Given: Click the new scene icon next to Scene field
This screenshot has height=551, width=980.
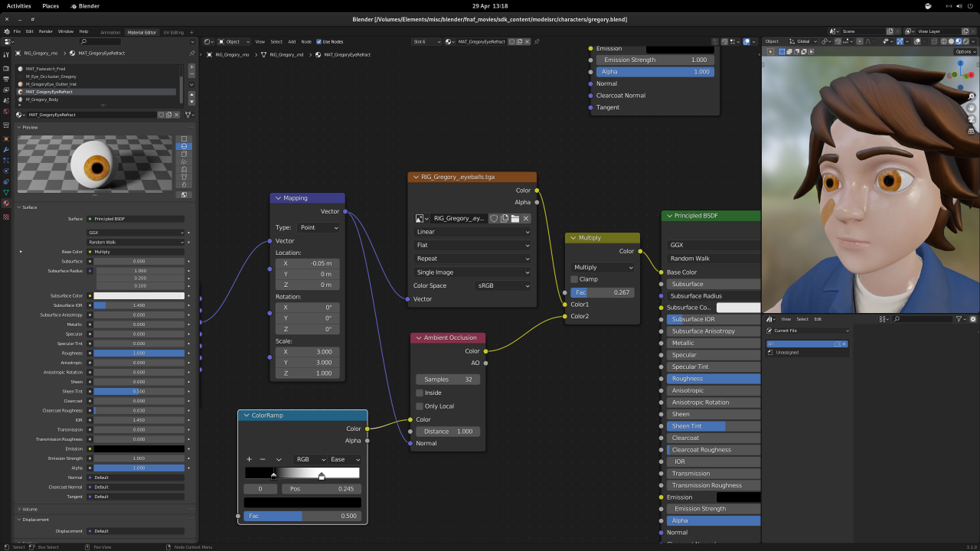Looking at the screenshot, I should click(x=890, y=31).
